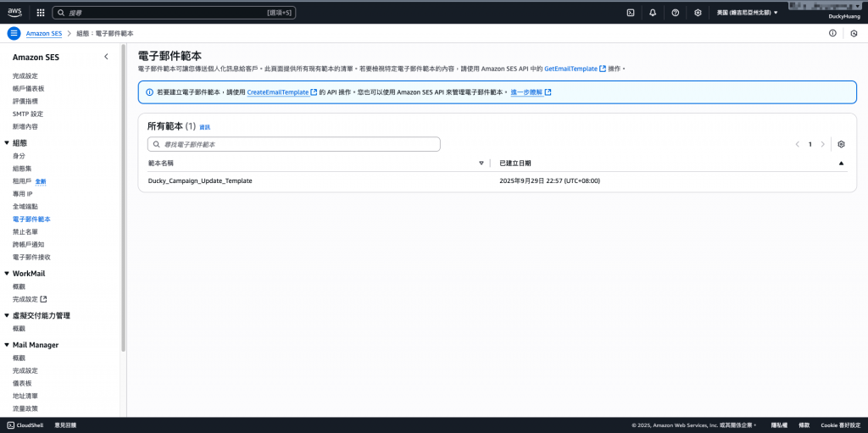The image size is (868, 433).
Task: Sort by 已建立日期 column
Action: 515,164
